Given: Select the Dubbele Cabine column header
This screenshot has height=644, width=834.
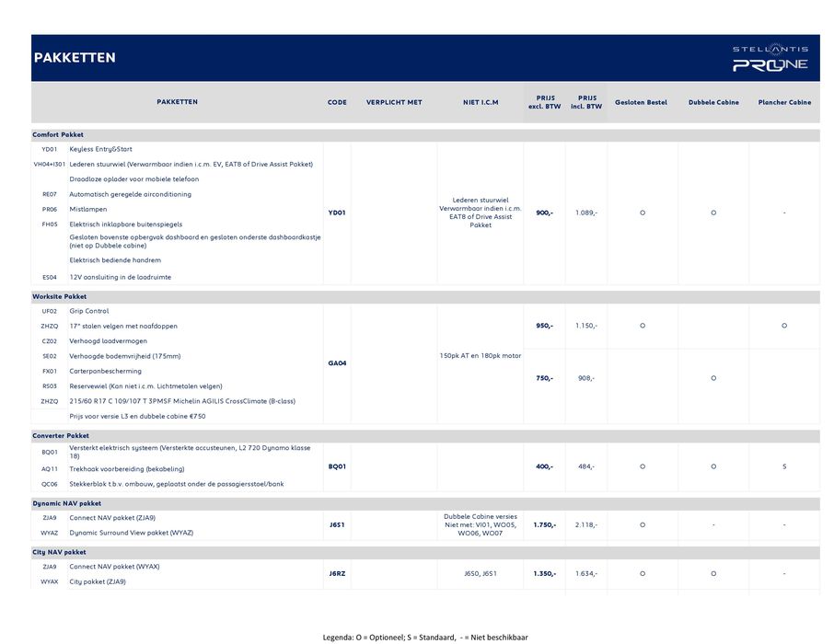Looking at the screenshot, I should click(713, 102).
